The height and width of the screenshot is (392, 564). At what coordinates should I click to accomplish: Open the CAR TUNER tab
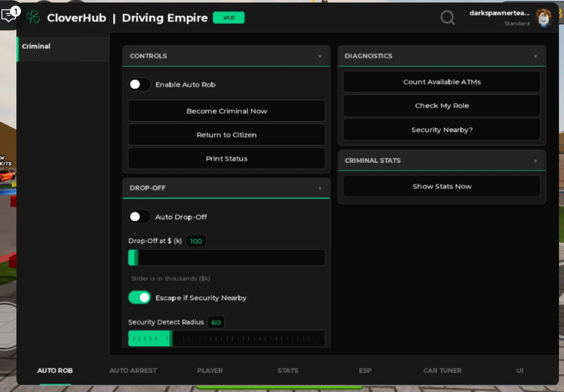point(442,371)
